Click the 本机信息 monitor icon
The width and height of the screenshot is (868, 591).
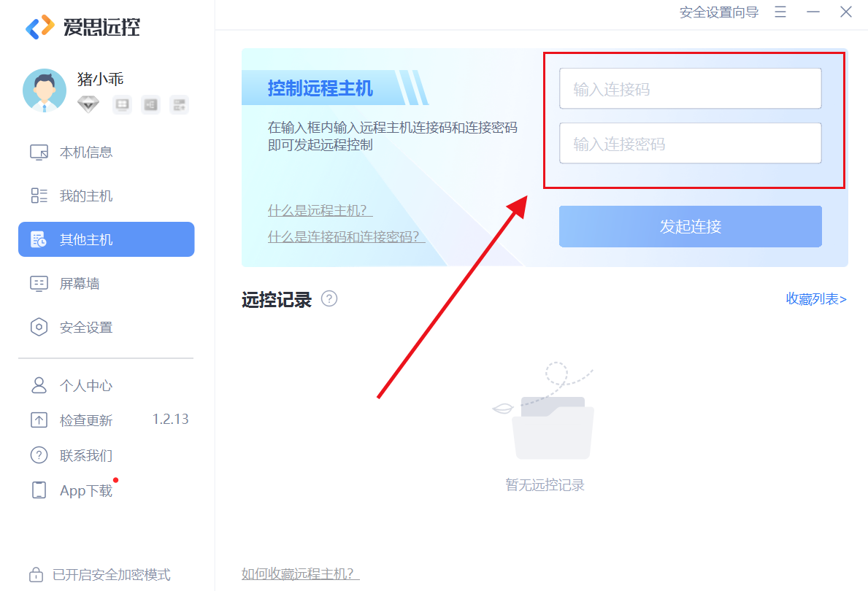[x=39, y=152]
